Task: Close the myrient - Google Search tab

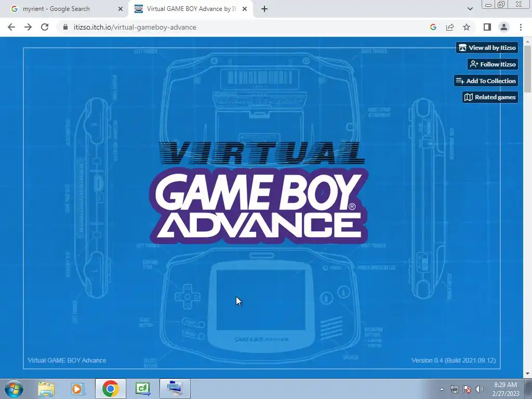Action: (x=120, y=9)
